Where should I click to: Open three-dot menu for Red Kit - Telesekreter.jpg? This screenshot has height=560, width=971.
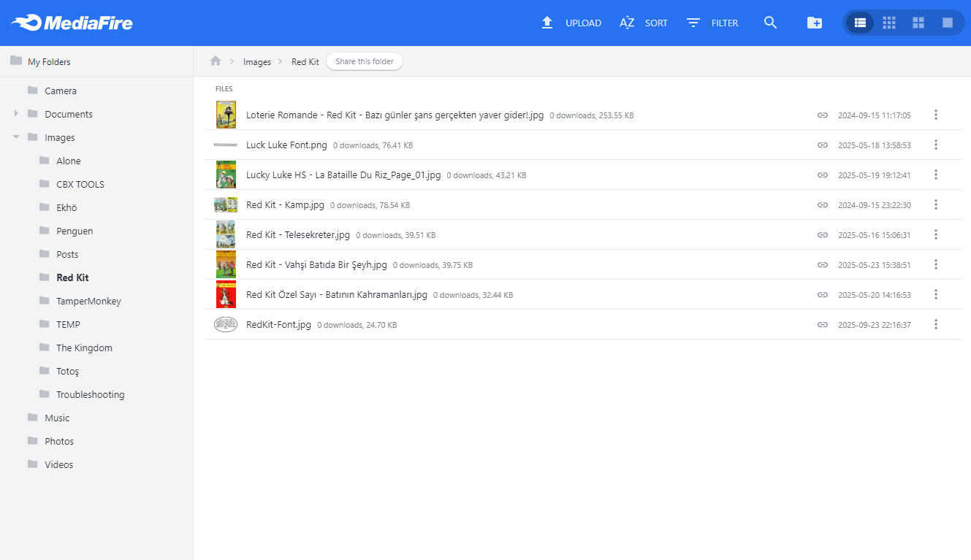click(x=935, y=235)
